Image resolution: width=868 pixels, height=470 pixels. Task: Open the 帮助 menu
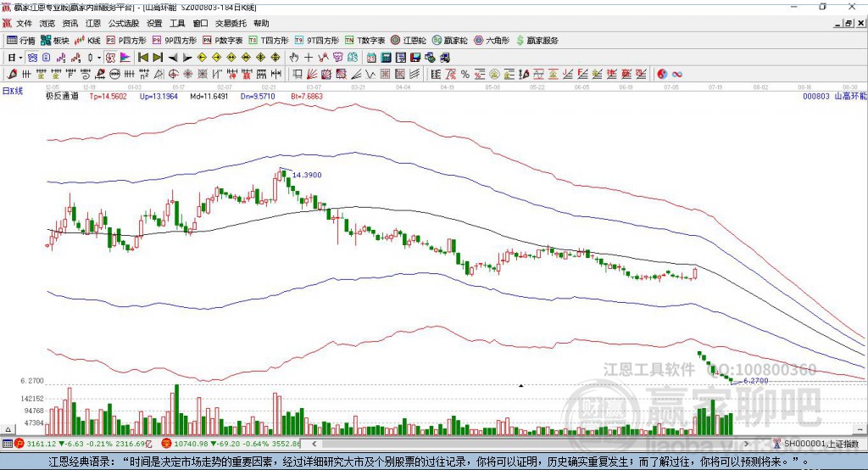click(x=261, y=23)
